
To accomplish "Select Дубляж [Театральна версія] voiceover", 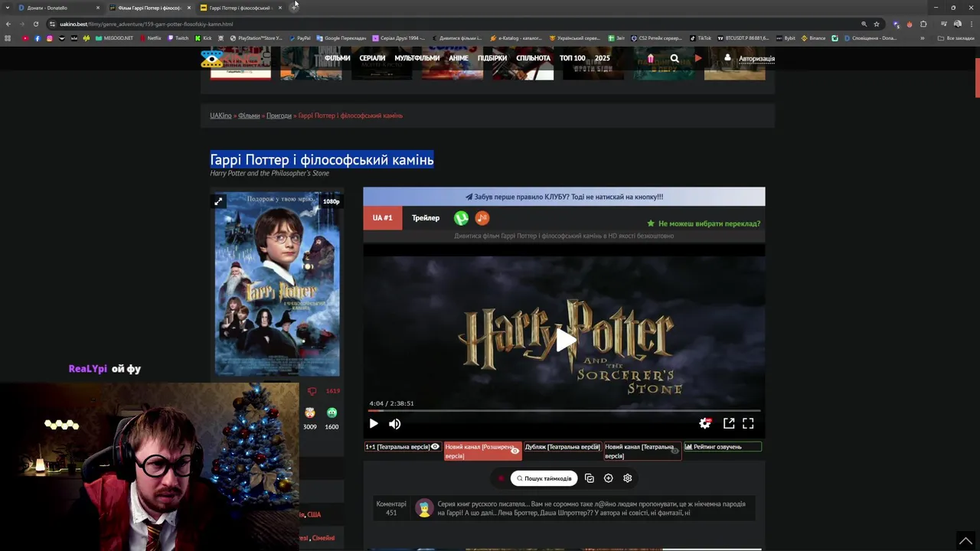I will click(562, 447).
